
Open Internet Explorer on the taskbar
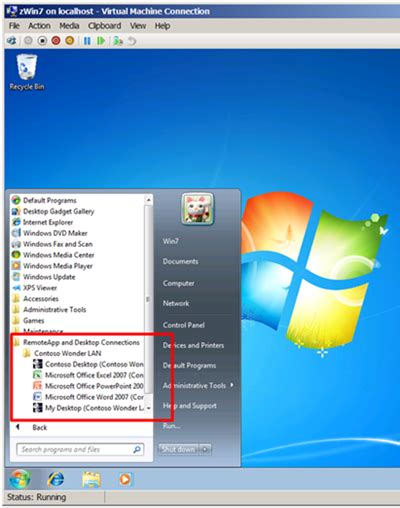pyautogui.click(x=56, y=479)
